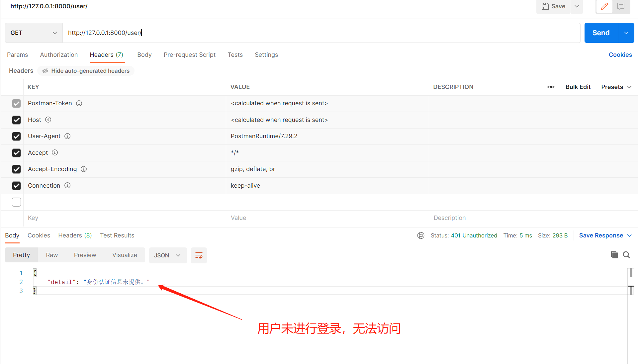
Task: Open column options three-dots icon
Action: coord(551,87)
